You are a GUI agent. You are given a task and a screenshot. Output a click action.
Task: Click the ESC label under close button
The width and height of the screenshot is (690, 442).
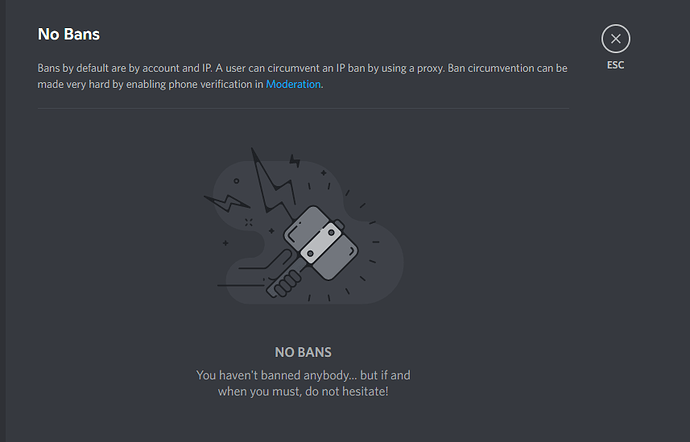tap(616, 65)
